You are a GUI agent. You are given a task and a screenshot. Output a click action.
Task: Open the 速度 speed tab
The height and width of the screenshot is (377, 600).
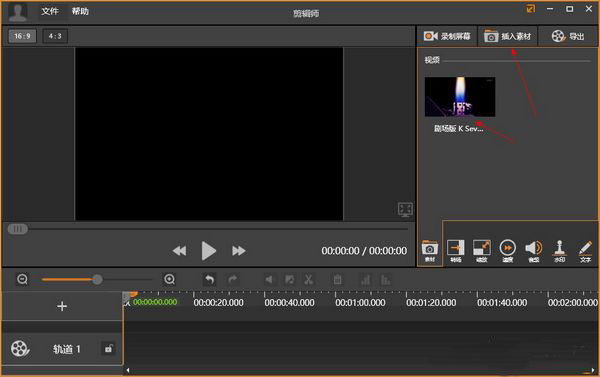click(x=507, y=251)
